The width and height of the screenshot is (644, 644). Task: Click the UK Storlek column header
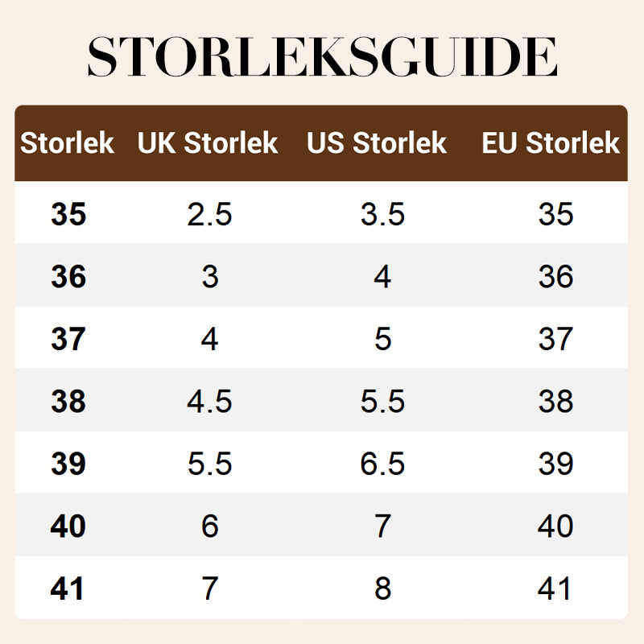pos(208,144)
